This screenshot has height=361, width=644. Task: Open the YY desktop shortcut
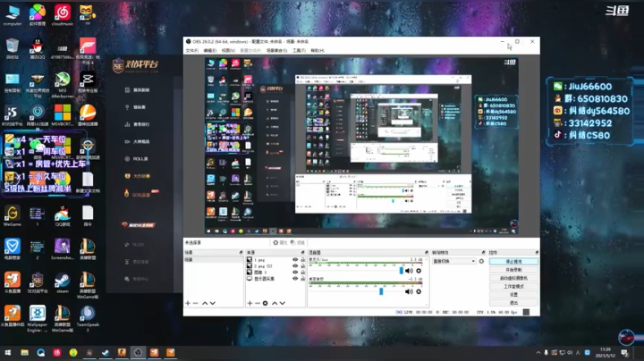(x=87, y=15)
